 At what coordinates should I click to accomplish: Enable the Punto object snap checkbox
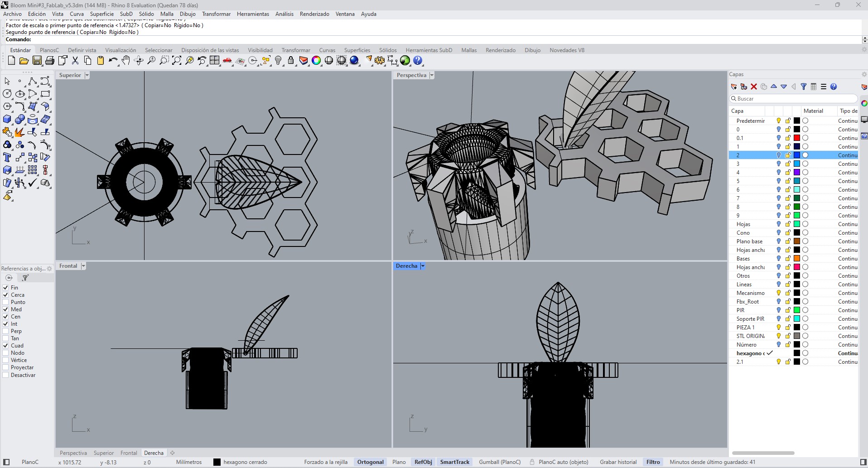pyautogui.click(x=6, y=302)
